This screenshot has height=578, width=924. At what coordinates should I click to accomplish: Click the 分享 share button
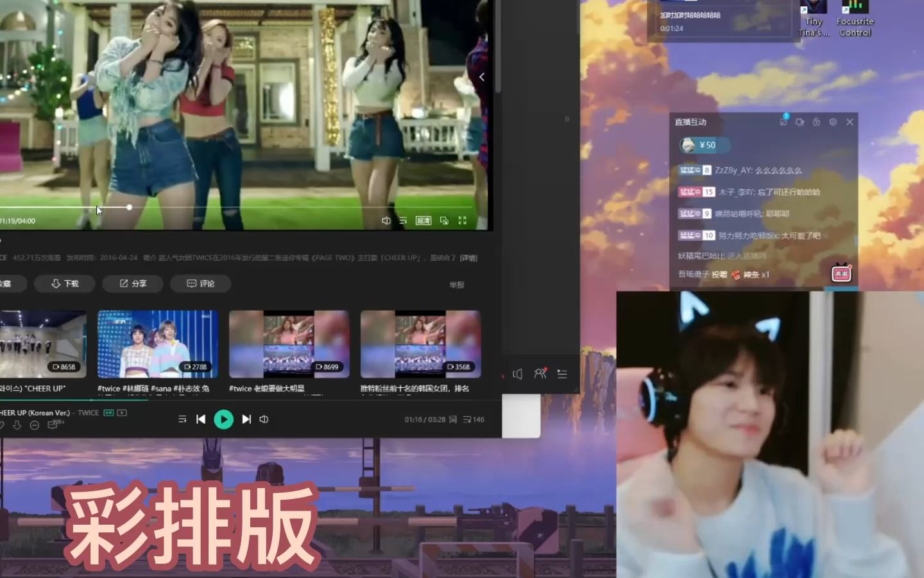(x=133, y=283)
